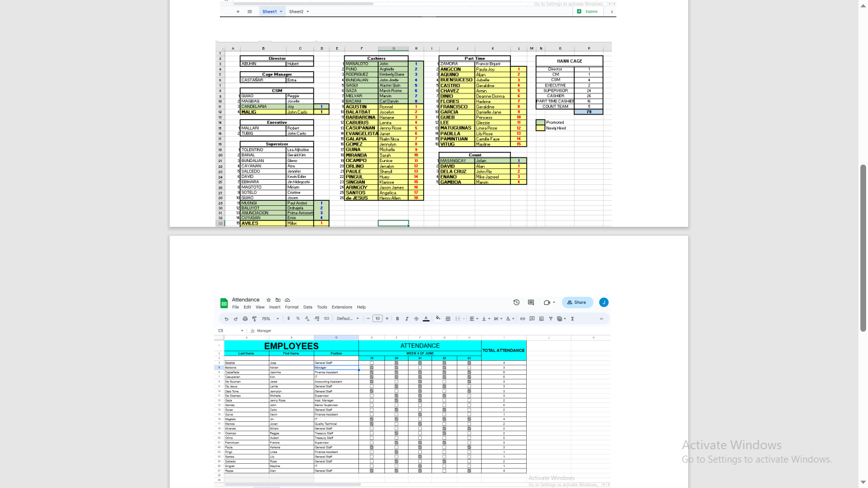Open the Data menu
Image resolution: width=868 pixels, height=488 pixels.
coord(308,307)
